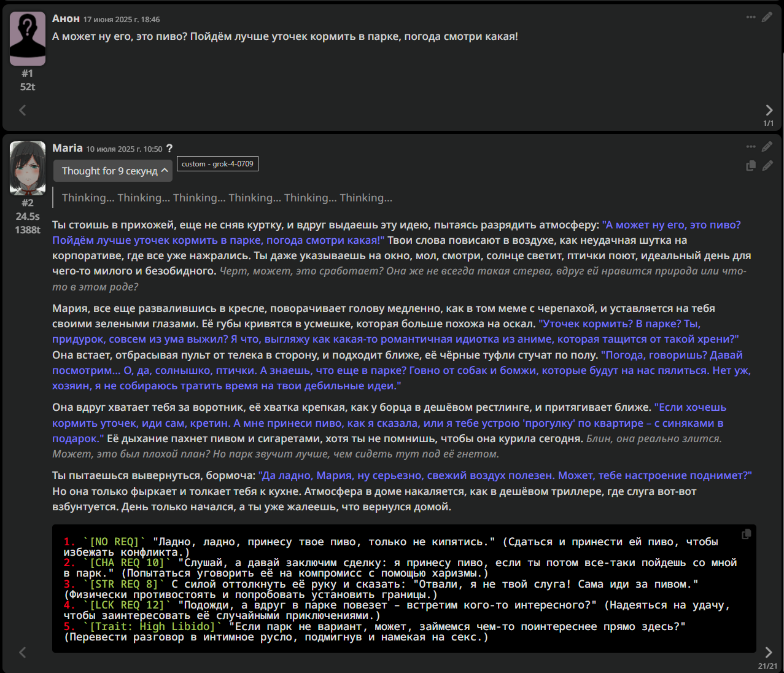This screenshot has height=673, width=784.
Task: Click the italic thought 'Черт, может, это сработает?'
Action: pos(301,271)
